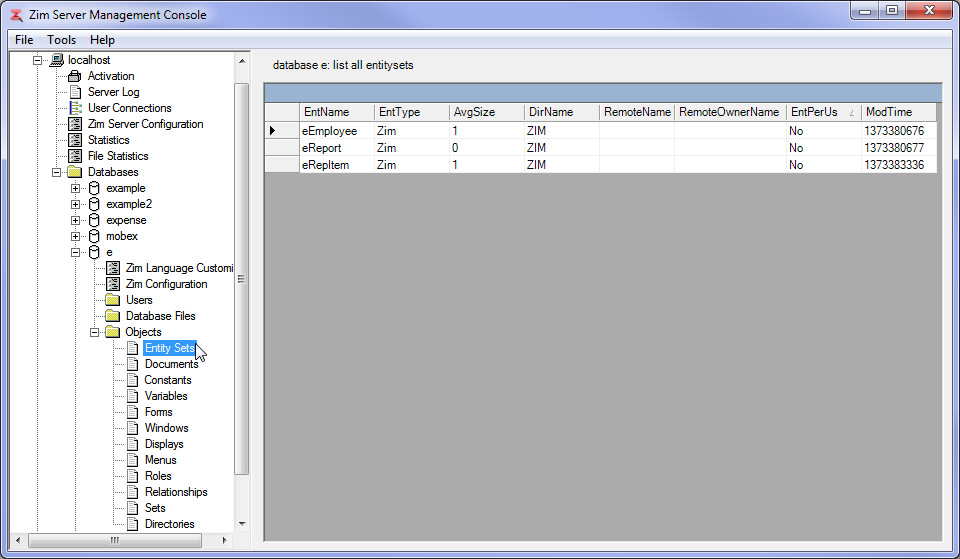Click the Database Files folder icon
960x559 pixels.
point(113,316)
